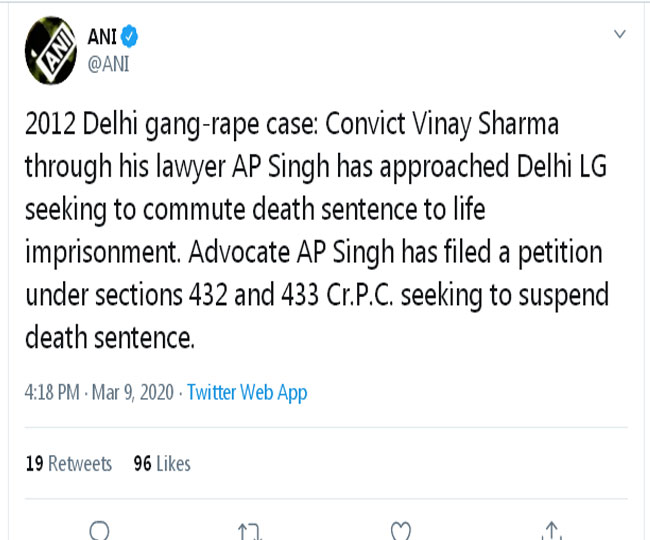Click the number 19 beside Retweets
The image size is (650, 540).
(33, 463)
